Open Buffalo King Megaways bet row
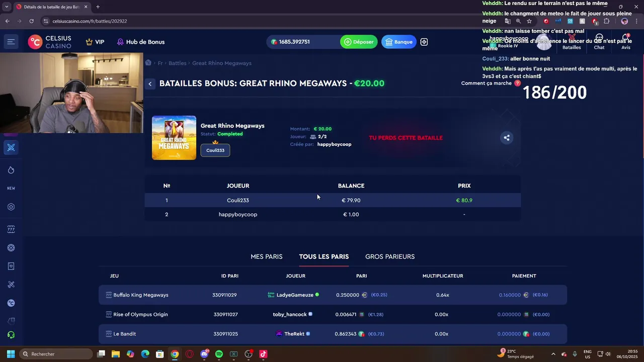644x362 pixels. click(333, 295)
